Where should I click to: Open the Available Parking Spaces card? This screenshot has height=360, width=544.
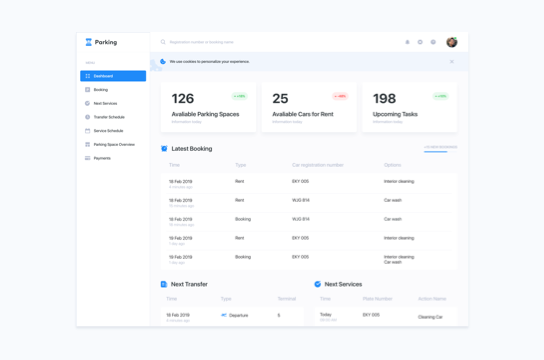(x=208, y=107)
